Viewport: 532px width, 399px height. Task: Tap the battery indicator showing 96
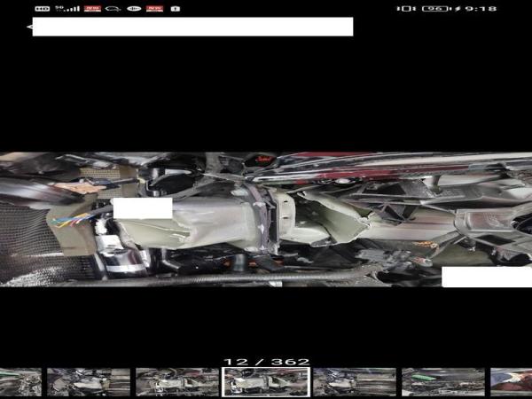(434, 8)
